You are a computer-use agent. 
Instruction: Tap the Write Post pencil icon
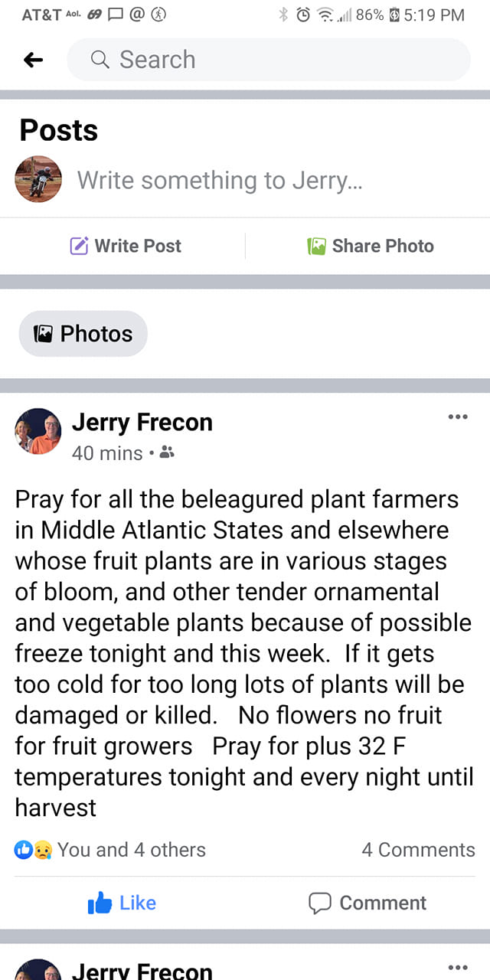point(79,246)
